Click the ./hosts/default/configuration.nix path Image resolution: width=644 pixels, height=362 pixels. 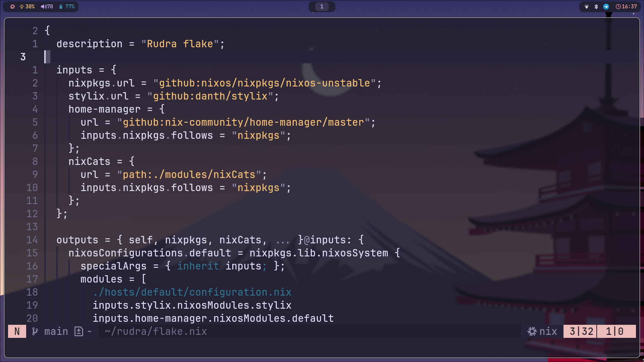coord(192,292)
